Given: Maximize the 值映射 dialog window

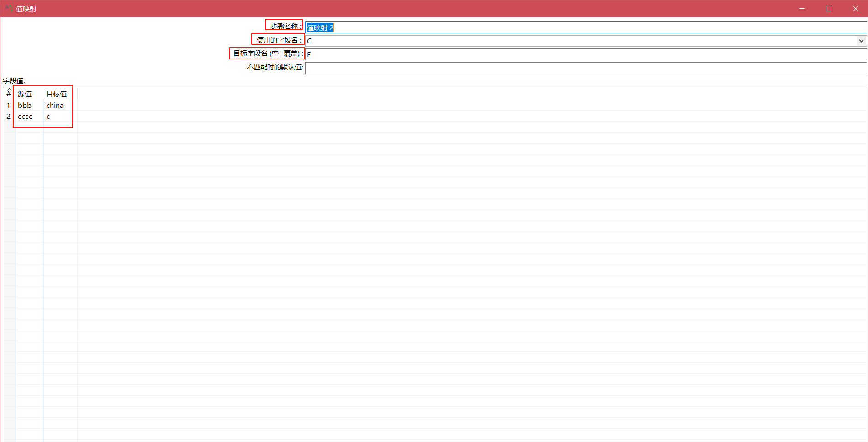Looking at the screenshot, I should 828,9.
